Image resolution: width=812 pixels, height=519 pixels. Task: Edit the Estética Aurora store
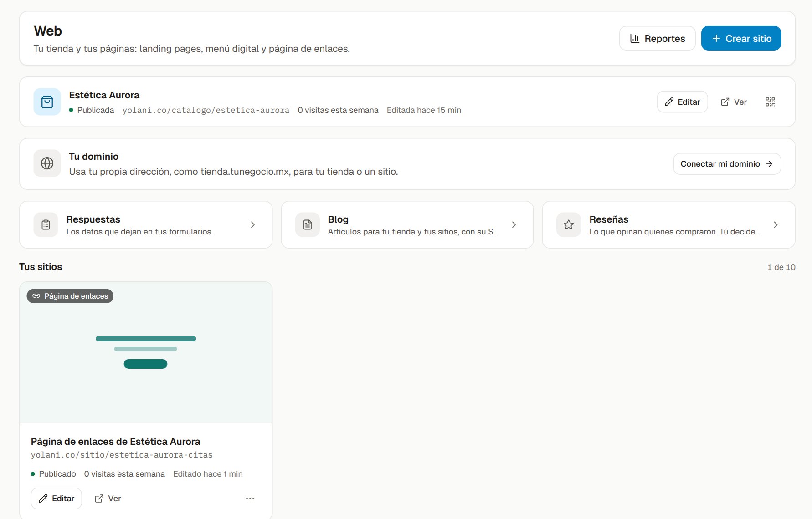(682, 102)
